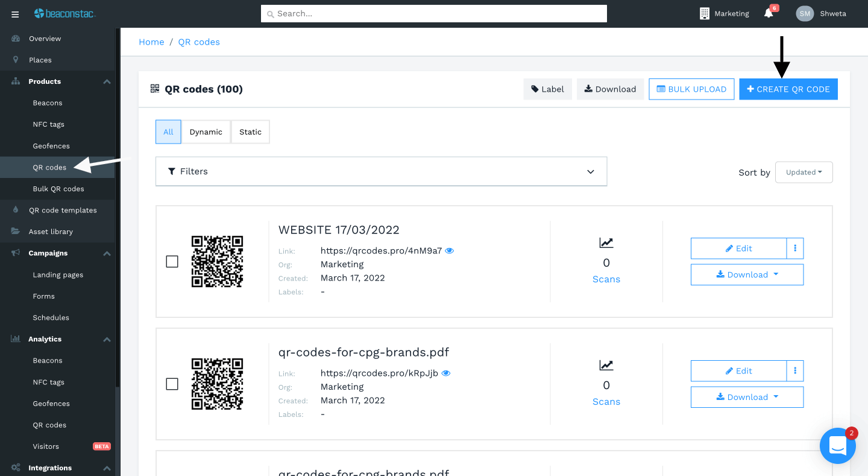The width and height of the screenshot is (868, 476).
Task: Click the CREATE QR CODE button
Action: click(788, 89)
